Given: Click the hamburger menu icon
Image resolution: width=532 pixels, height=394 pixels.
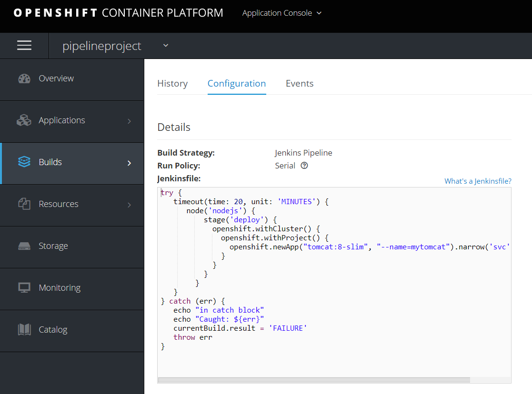Looking at the screenshot, I should click(x=24, y=46).
